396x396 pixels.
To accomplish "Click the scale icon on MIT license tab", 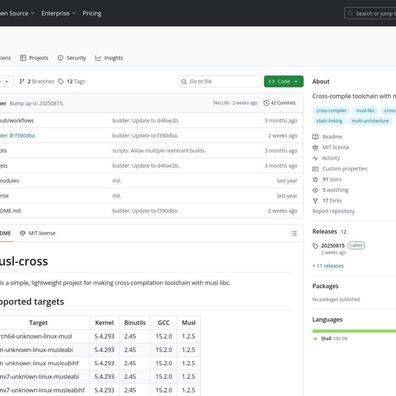I will point(23,233).
